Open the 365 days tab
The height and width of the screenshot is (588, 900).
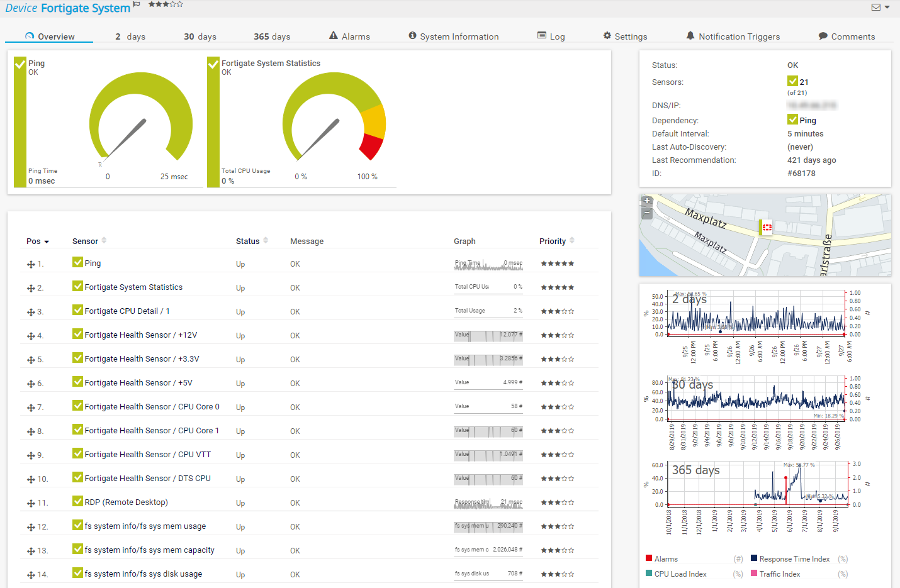(x=272, y=36)
